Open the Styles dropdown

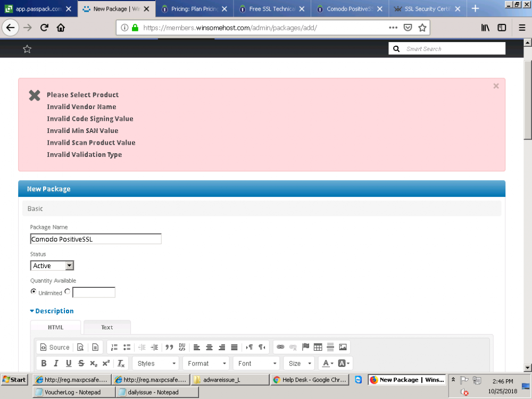156,363
